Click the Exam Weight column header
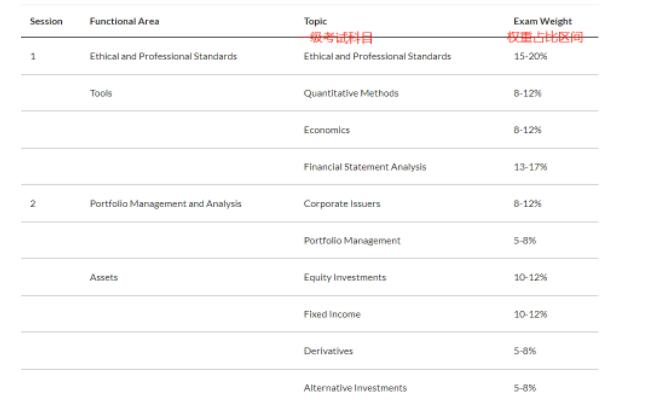This screenshot has width=649, height=417. (542, 21)
